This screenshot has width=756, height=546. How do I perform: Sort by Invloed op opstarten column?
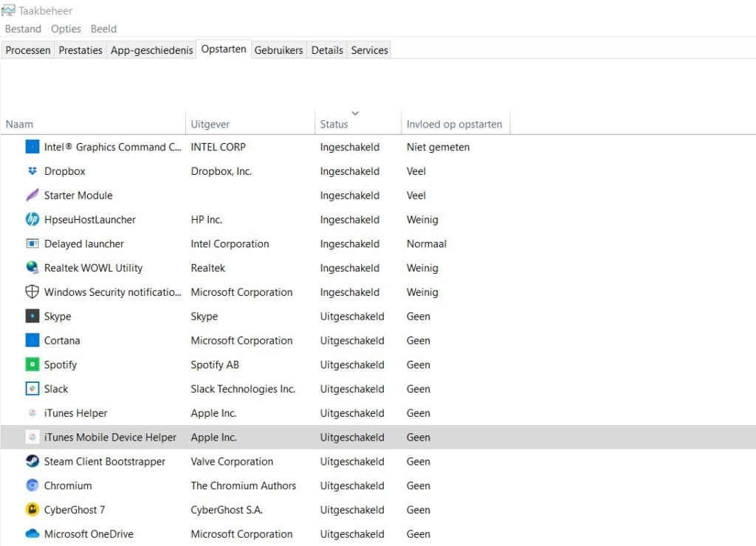(x=456, y=124)
